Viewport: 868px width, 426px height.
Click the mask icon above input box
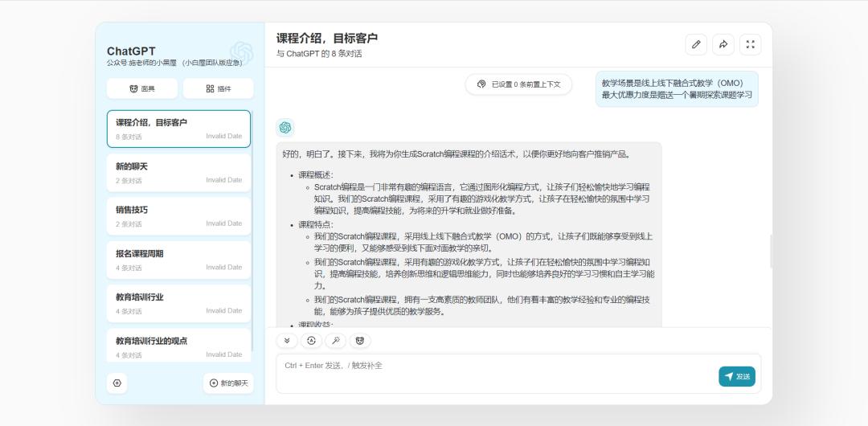[360, 341]
